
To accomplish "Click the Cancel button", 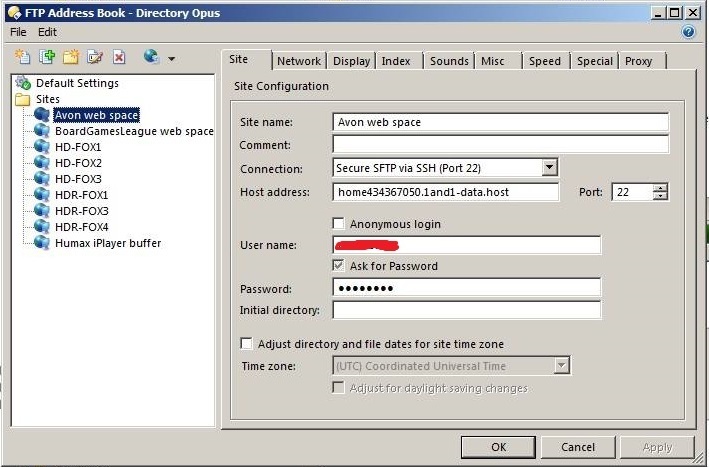I will pos(578,447).
